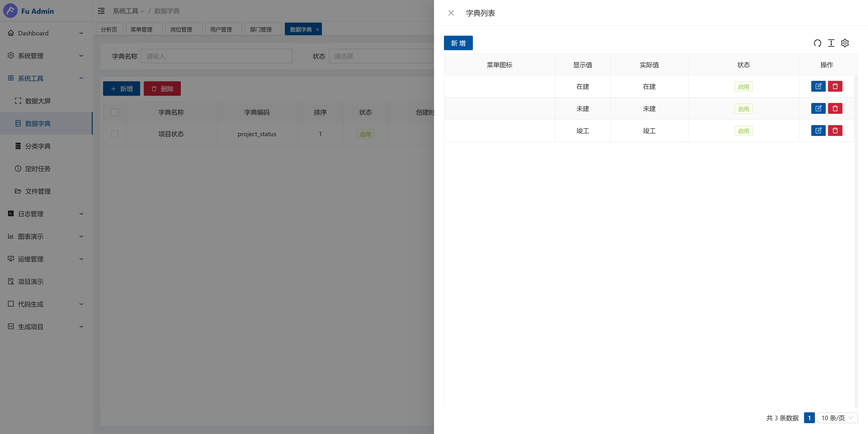
Task: Toggle the sidebar collapse hamburger icon
Action: point(101,11)
